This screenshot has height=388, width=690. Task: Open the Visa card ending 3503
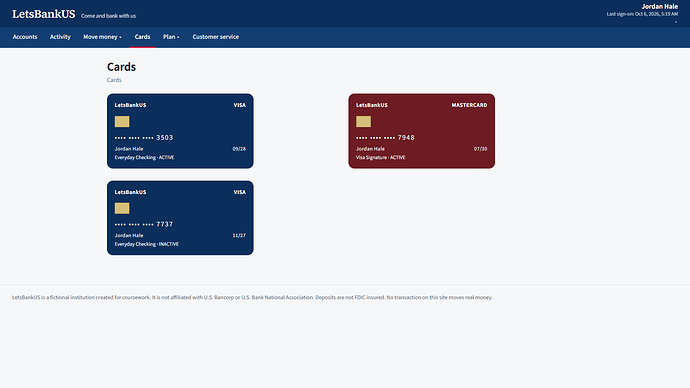point(180,131)
